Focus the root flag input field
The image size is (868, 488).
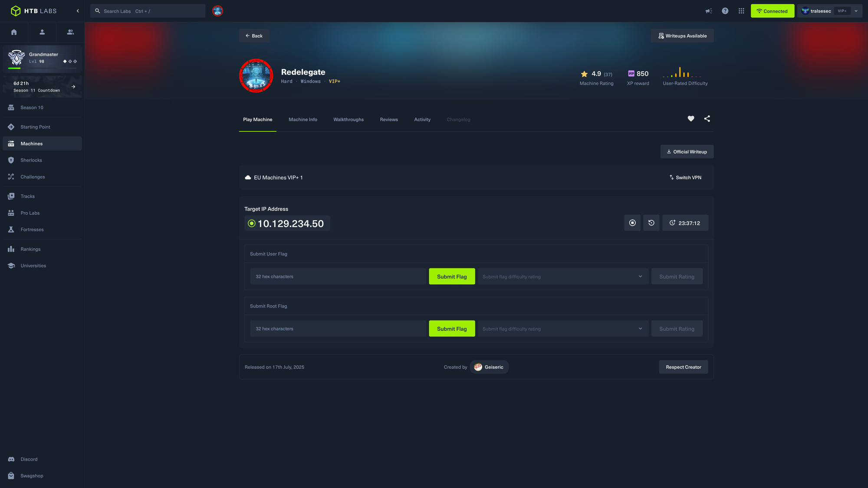(339, 329)
